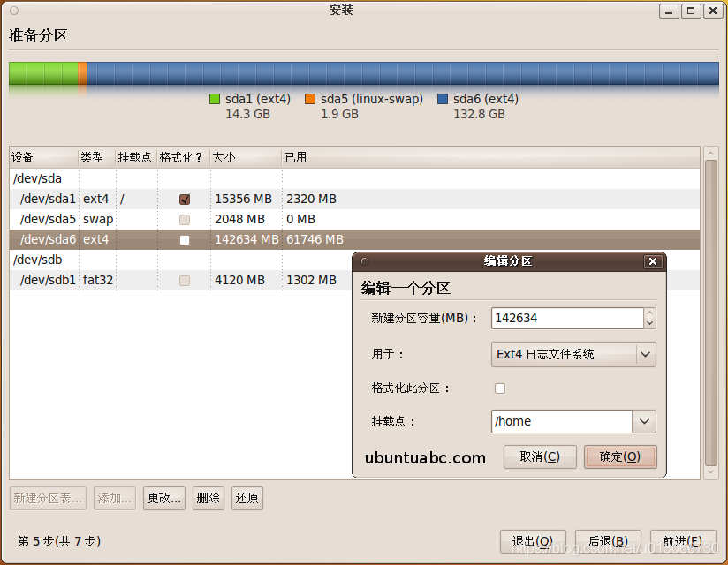The height and width of the screenshot is (565, 728).
Task: Click orange legend swatch for sda5 (linux-swap)
Action: click(310, 99)
